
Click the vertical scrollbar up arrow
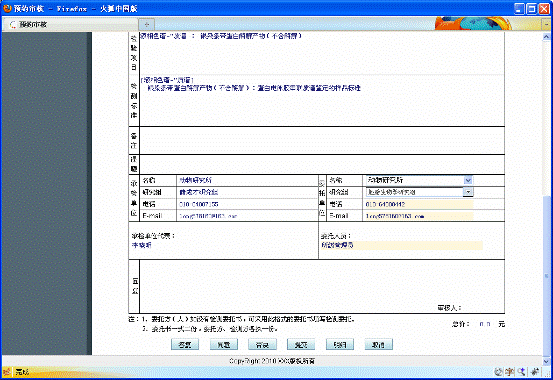(546, 36)
